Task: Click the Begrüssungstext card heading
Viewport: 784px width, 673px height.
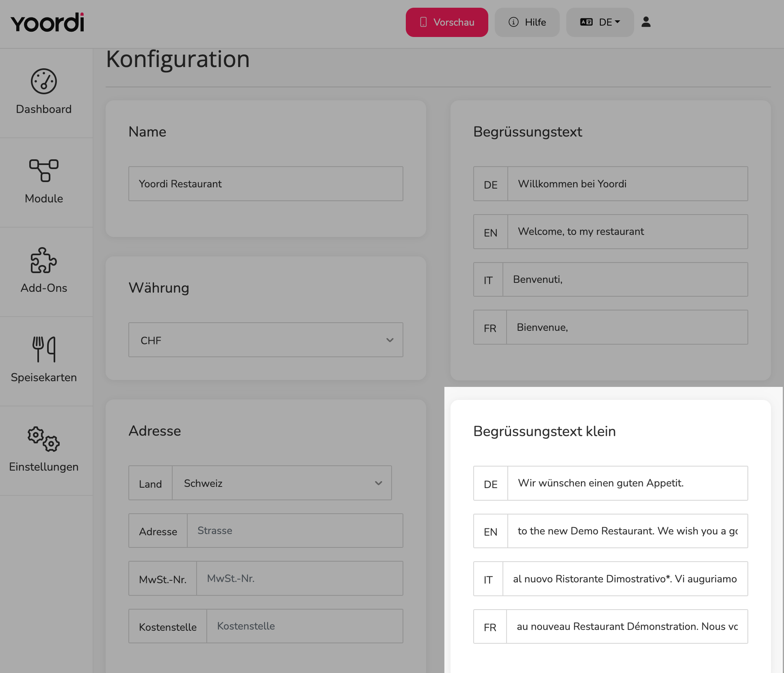Action: click(528, 132)
